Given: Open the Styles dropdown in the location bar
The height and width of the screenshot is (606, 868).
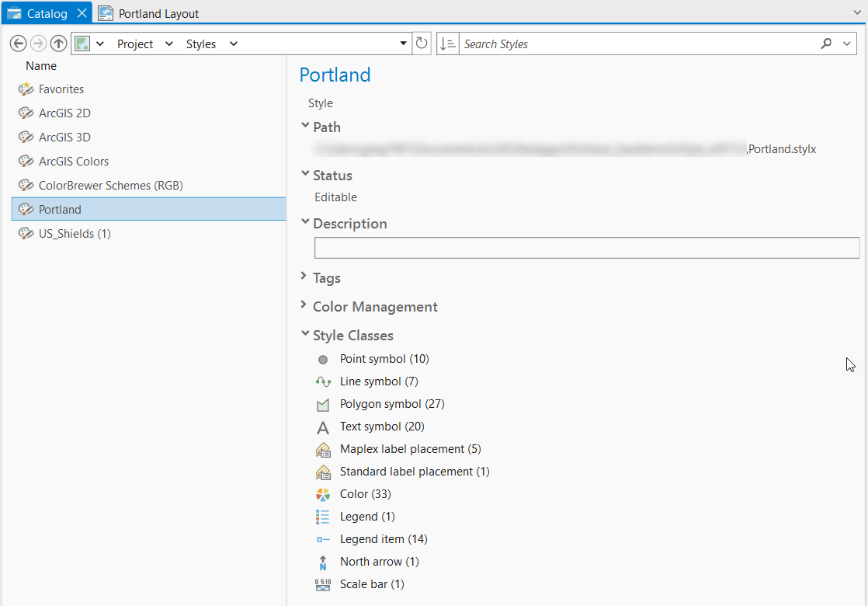Looking at the screenshot, I should coord(232,44).
